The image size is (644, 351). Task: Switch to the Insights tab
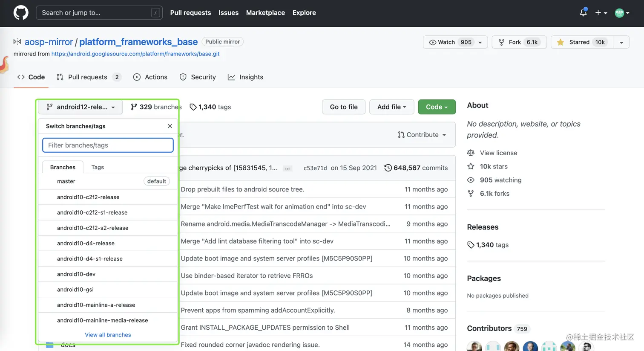pyautogui.click(x=245, y=77)
